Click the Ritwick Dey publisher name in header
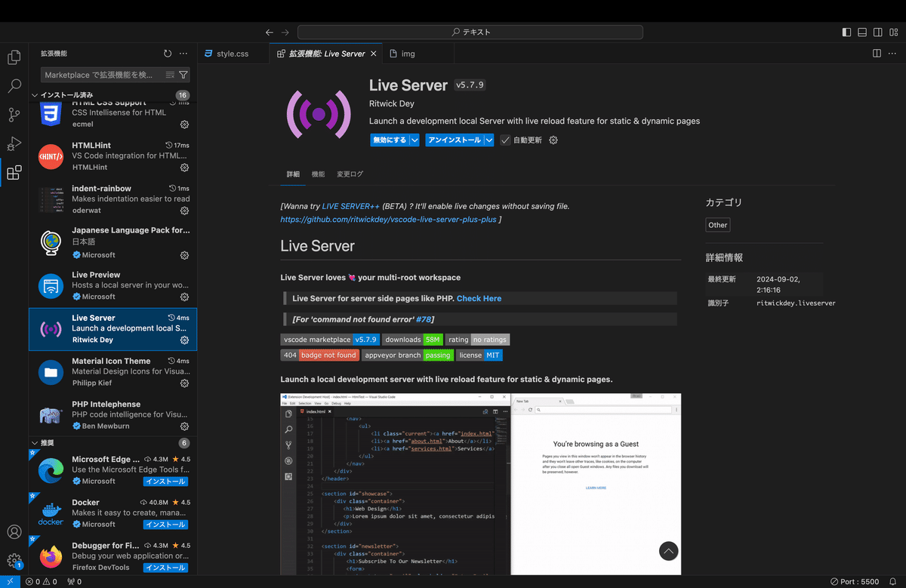The image size is (906, 588). tap(392, 104)
